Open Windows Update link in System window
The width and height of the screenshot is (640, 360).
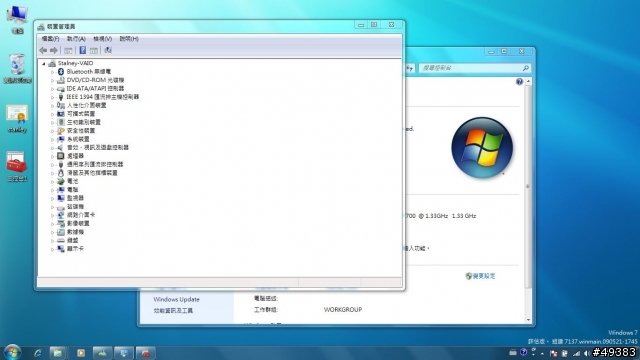click(176, 299)
